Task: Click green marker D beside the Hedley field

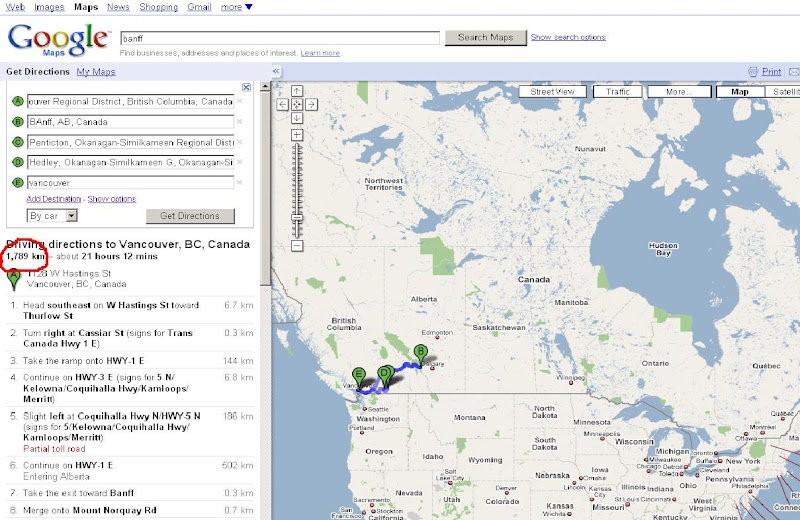Action: click(x=18, y=162)
